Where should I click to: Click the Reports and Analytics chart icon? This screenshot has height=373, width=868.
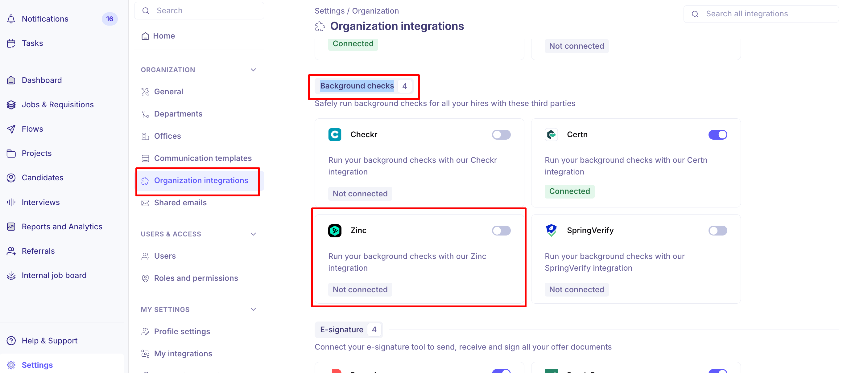coord(11,227)
